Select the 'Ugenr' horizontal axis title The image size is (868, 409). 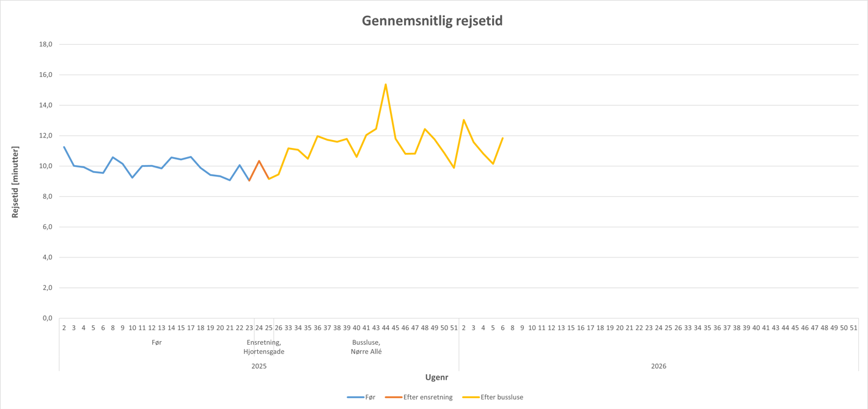point(436,377)
